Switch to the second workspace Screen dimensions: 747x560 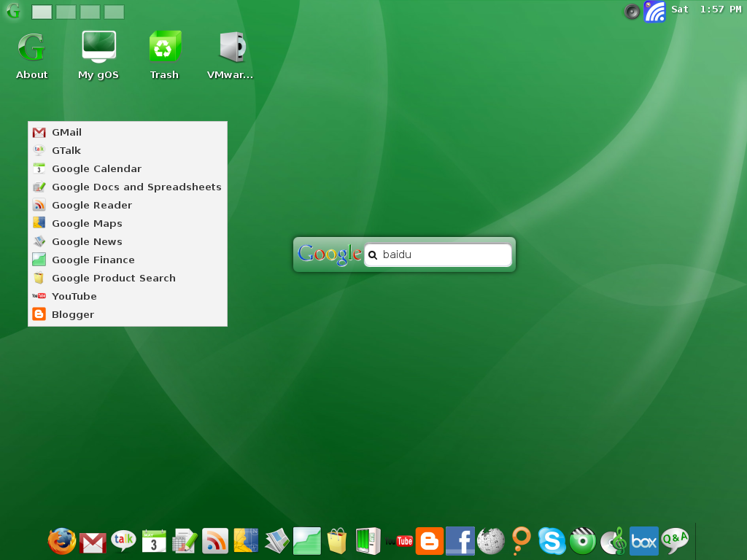coord(66,12)
